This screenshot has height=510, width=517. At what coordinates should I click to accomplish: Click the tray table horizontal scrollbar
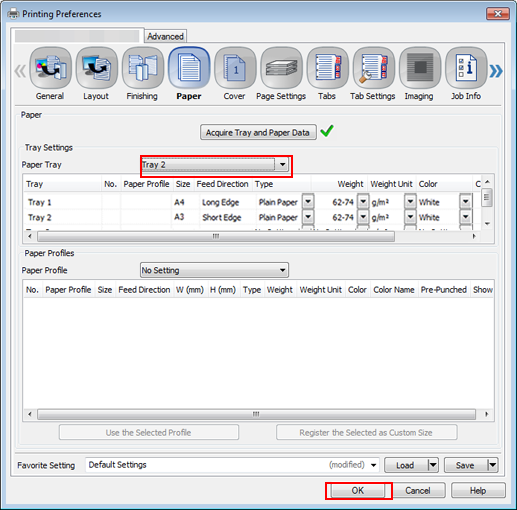pyautogui.click(x=216, y=237)
